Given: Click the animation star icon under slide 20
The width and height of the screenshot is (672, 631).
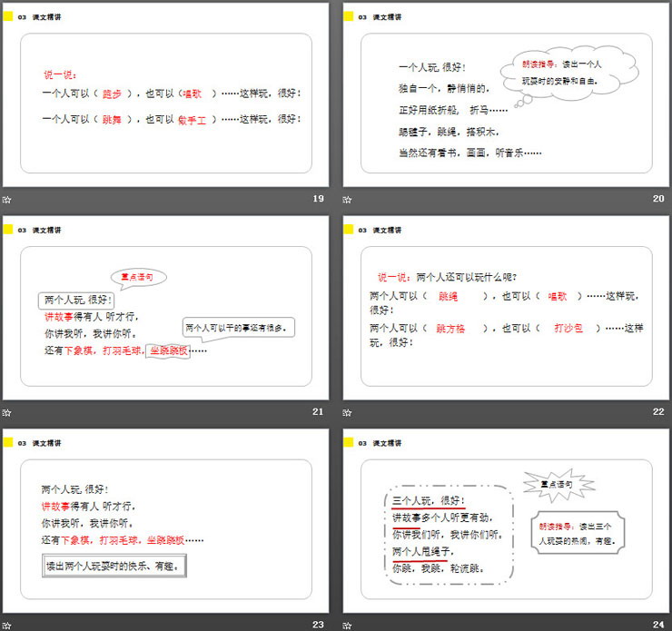Looking at the screenshot, I should (x=348, y=200).
